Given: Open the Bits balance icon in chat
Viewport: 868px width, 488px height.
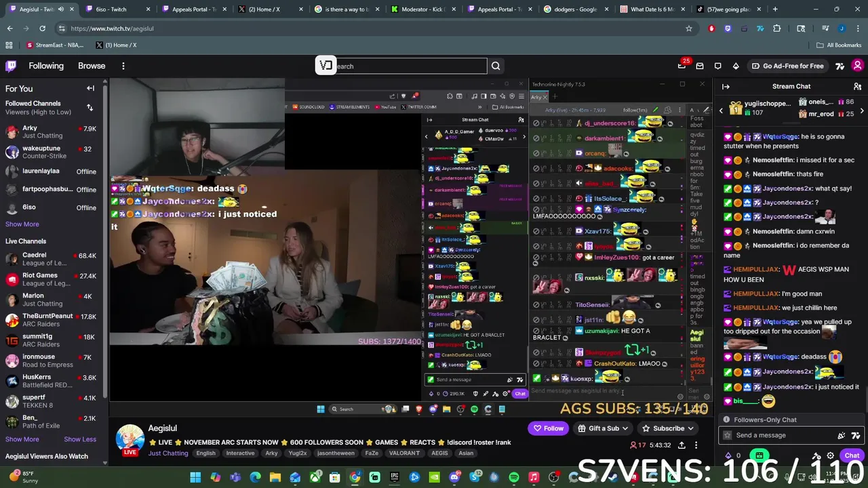Looking at the screenshot, I should click(x=730, y=456).
